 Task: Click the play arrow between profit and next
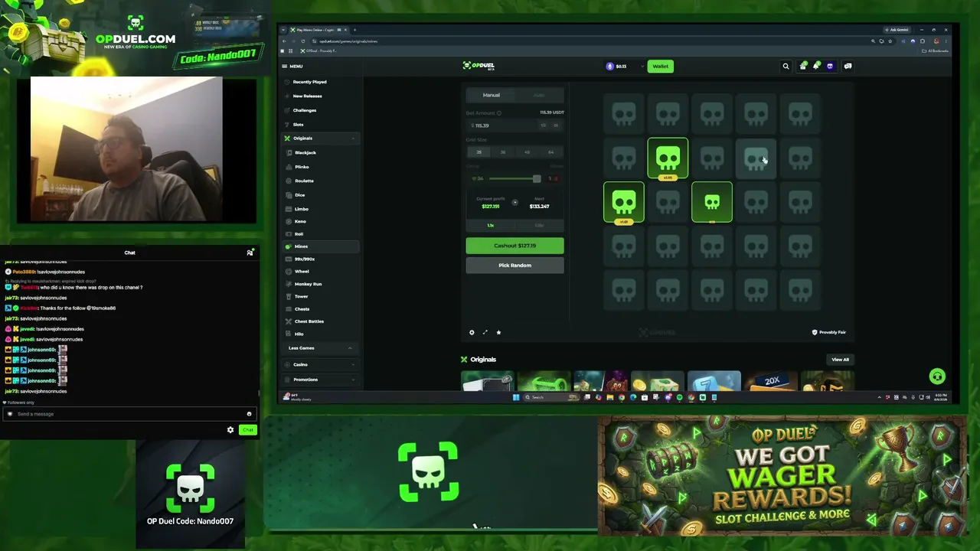click(x=514, y=203)
